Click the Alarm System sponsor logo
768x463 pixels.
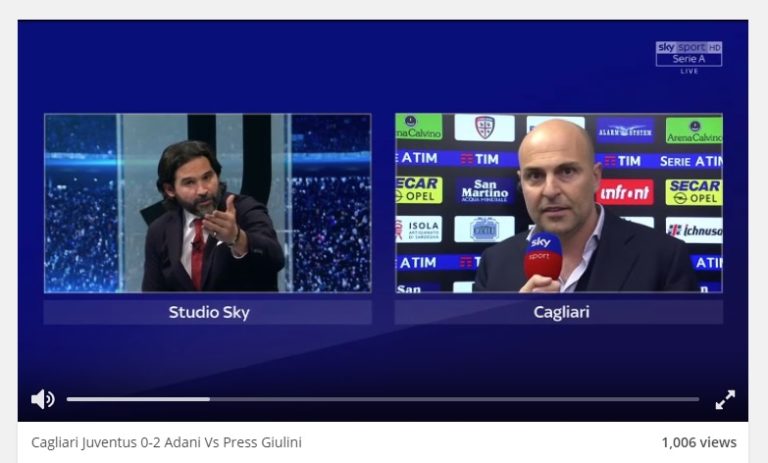tap(625, 130)
